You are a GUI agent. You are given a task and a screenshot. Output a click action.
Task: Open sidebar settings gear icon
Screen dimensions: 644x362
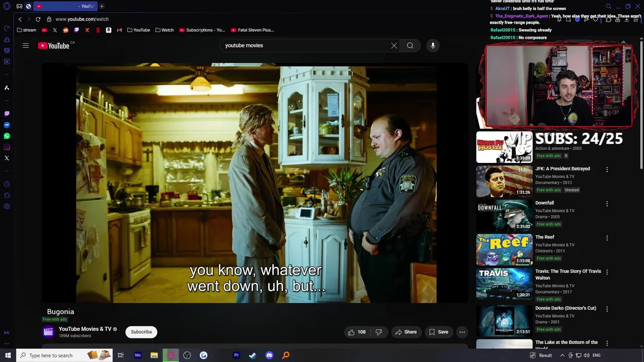(7, 207)
